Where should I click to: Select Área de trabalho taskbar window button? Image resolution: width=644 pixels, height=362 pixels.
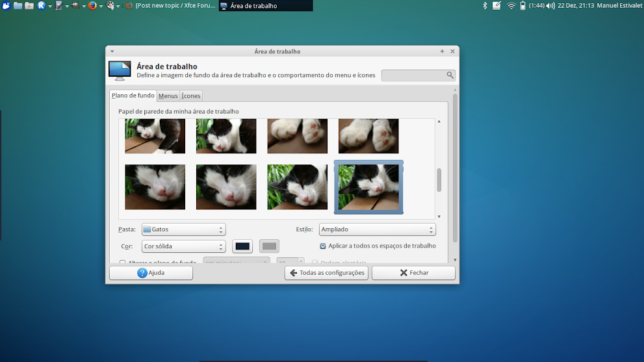click(x=266, y=5)
